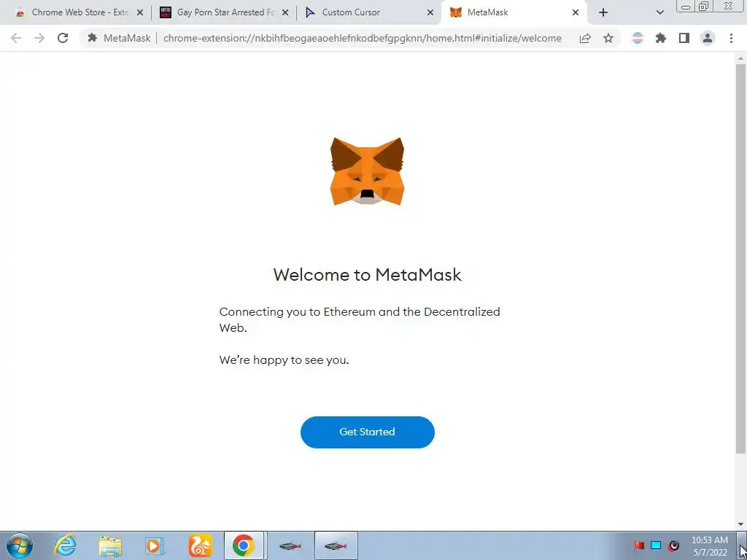
Task: Share this page via share icon
Action: point(585,38)
